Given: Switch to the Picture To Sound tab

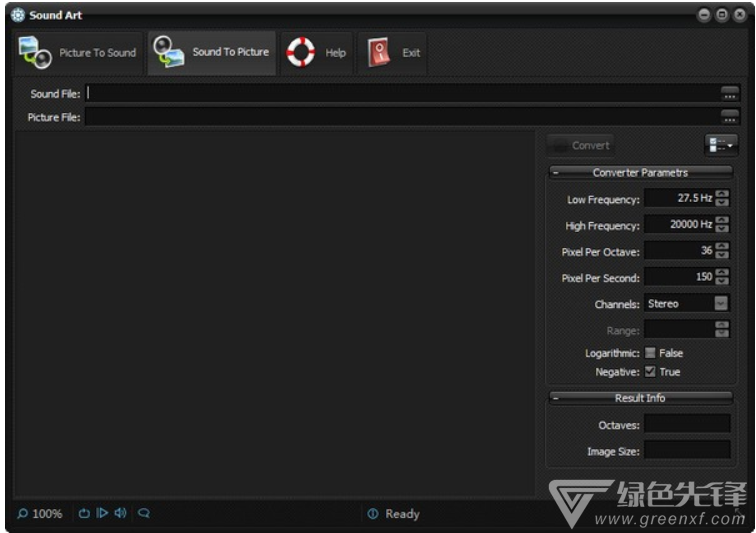Looking at the screenshot, I should pos(79,53).
